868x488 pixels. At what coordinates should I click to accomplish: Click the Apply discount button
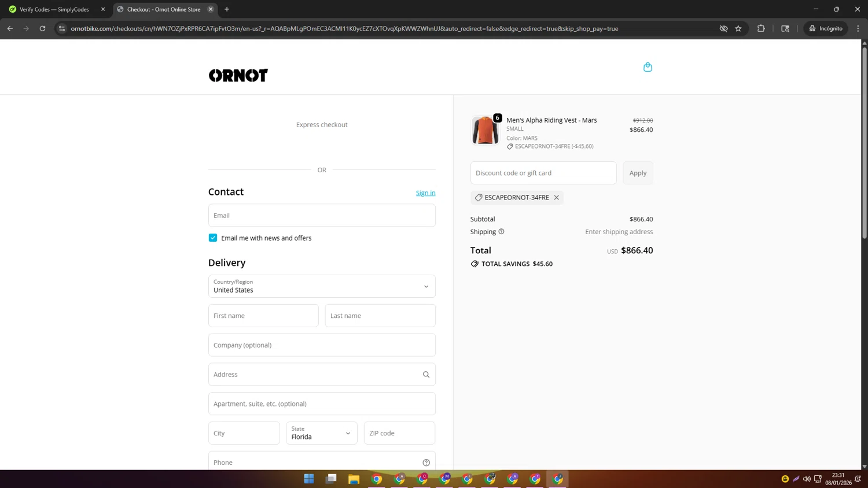(x=638, y=173)
